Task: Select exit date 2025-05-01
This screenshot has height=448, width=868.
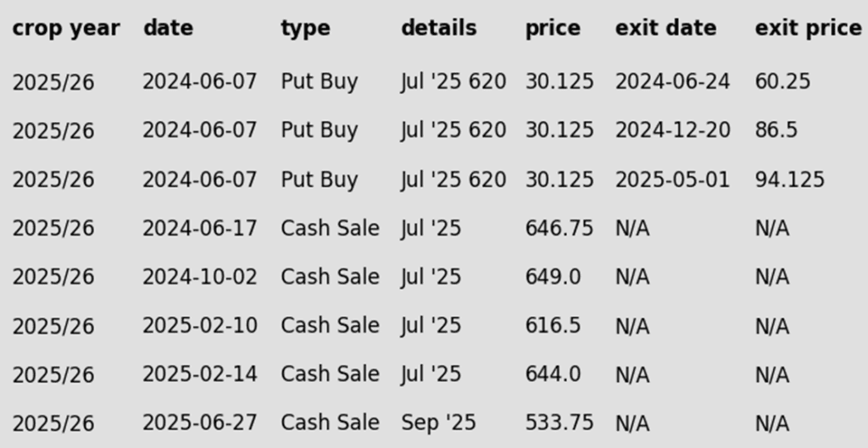Action: pos(672,180)
